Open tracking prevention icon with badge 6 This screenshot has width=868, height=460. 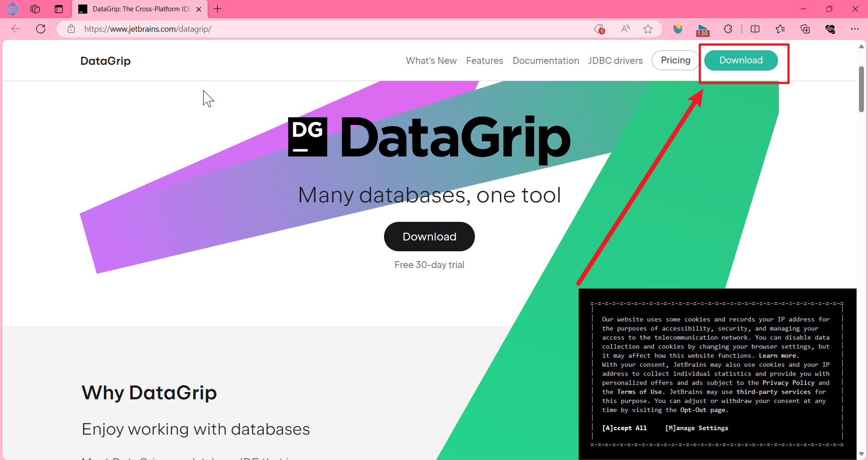tap(599, 29)
